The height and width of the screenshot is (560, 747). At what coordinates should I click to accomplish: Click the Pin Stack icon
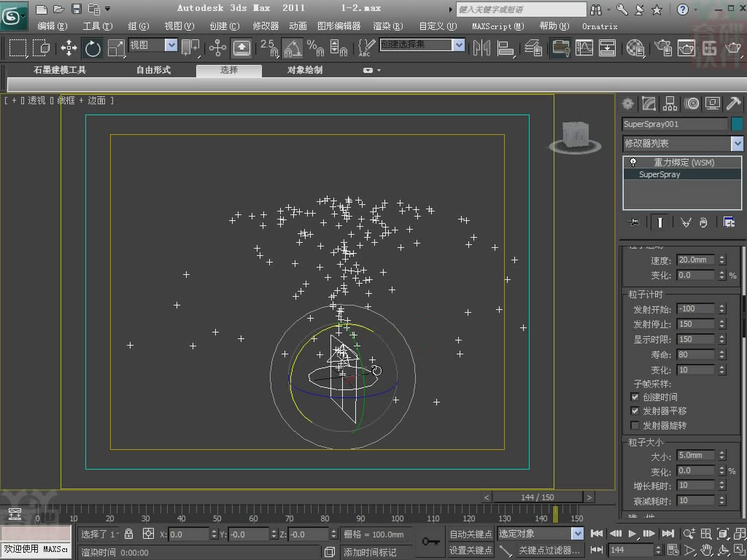pyautogui.click(x=634, y=222)
